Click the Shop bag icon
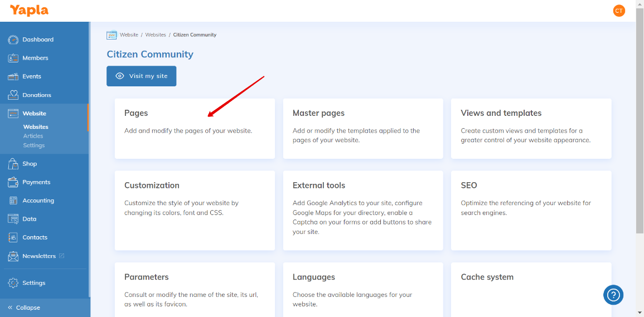The image size is (644, 317). [13, 164]
